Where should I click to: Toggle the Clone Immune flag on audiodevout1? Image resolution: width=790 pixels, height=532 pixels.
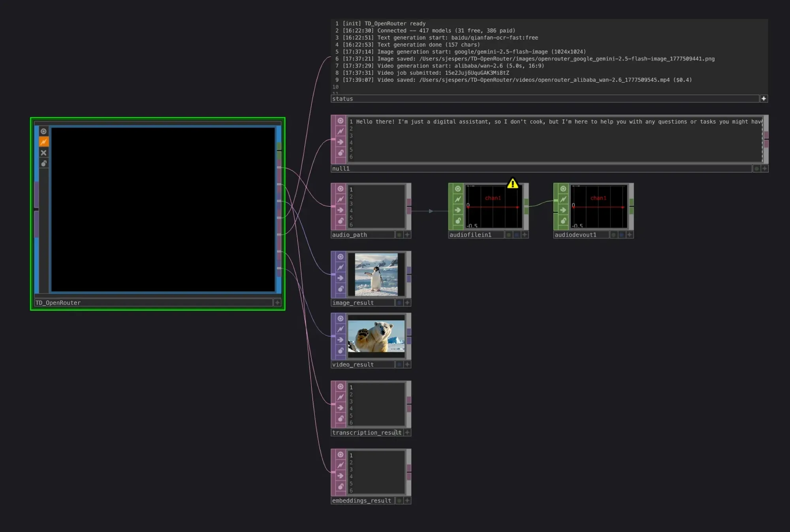(564, 199)
